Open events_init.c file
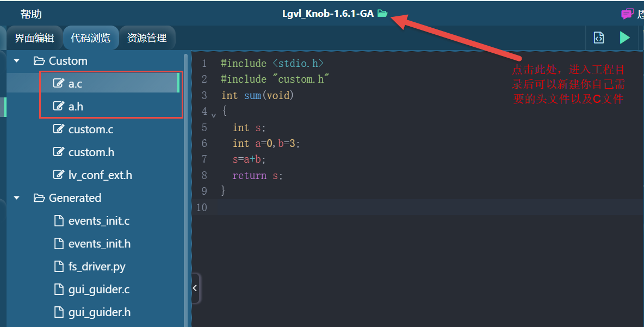 point(98,221)
